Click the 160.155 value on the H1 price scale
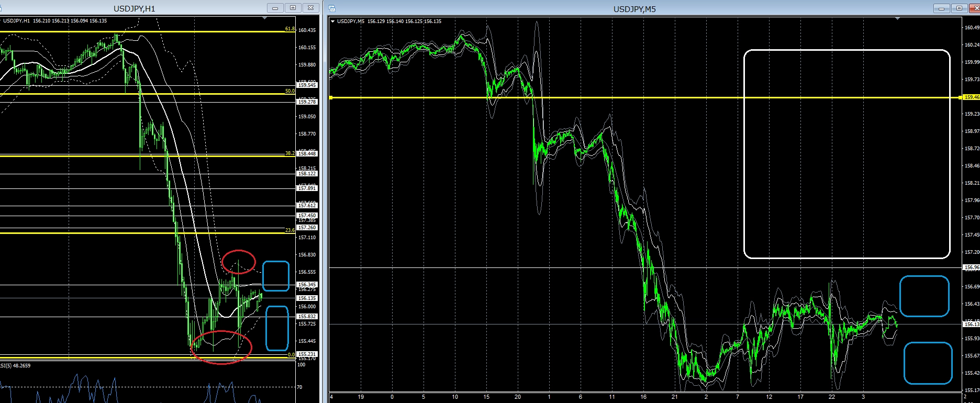Image resolution: width=980 pixels, height=403 pixels. [x=307, y=48]
